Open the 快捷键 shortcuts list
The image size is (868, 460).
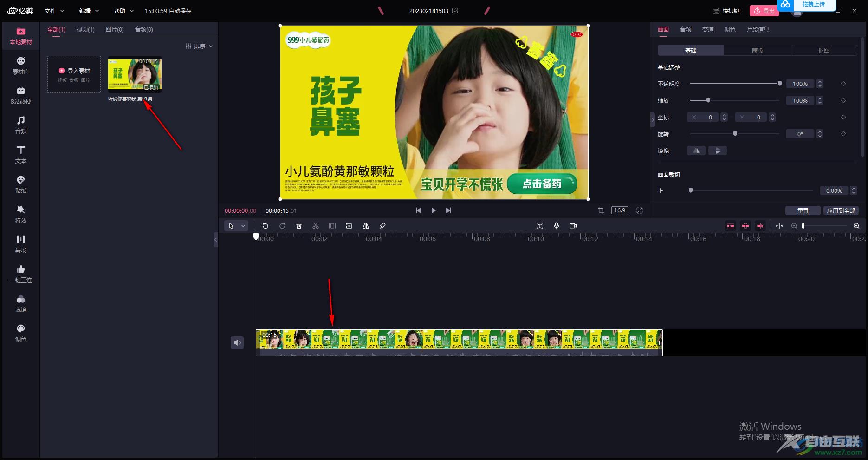726,11
